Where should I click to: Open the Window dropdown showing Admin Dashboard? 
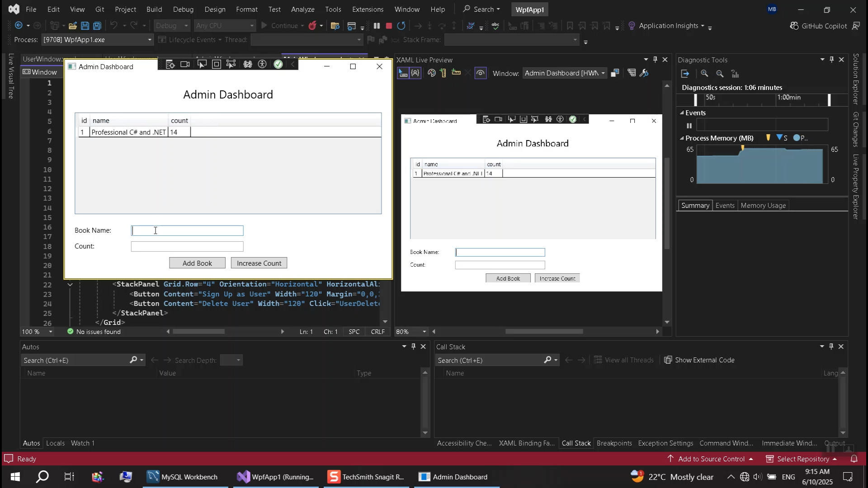564,73
